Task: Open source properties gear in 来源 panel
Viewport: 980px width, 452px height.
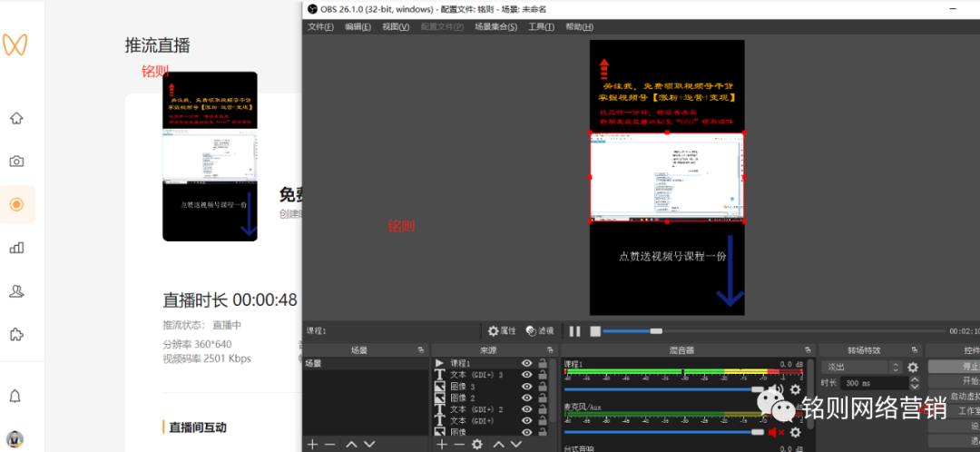Action: click(477, 445)
